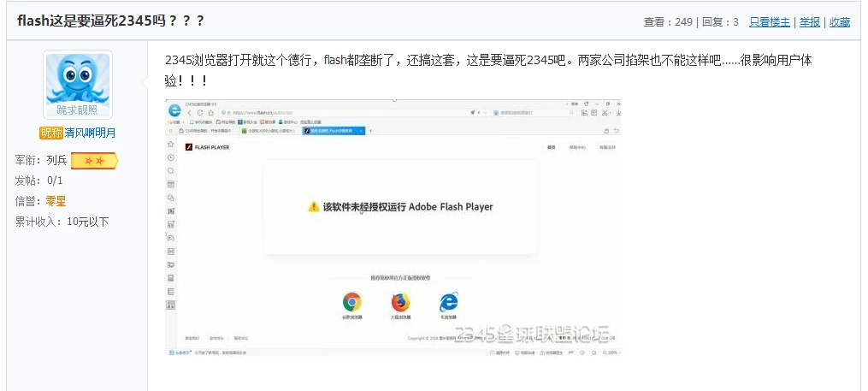
Task: Click the 累计收入：10元以下 line
Action: (62, 222)
